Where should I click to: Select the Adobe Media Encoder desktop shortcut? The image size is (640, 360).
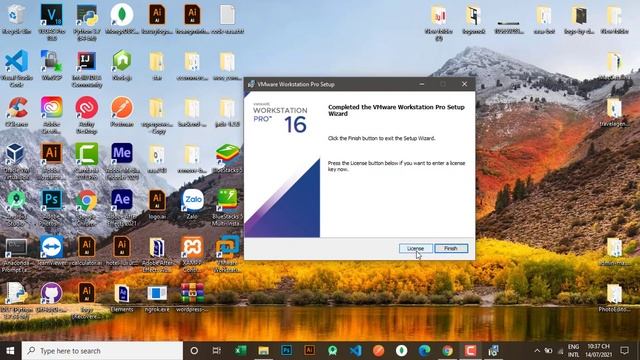122,162
